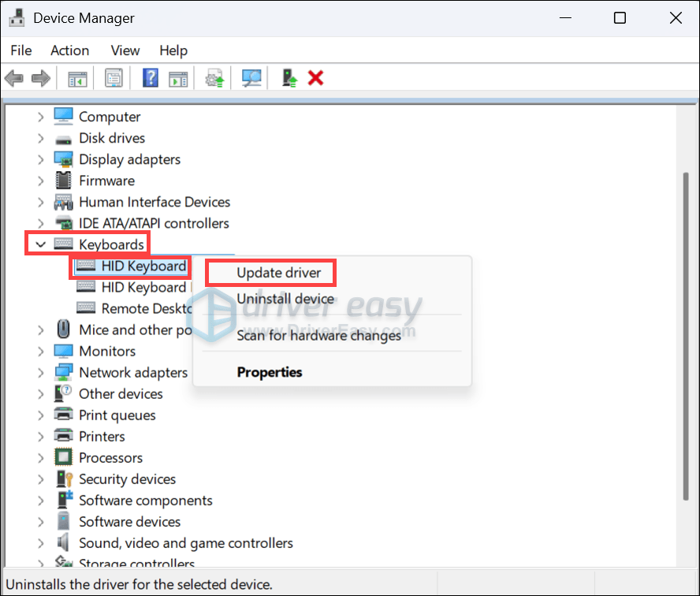Select the Remote Desktop keyboard device

(135, 308)
